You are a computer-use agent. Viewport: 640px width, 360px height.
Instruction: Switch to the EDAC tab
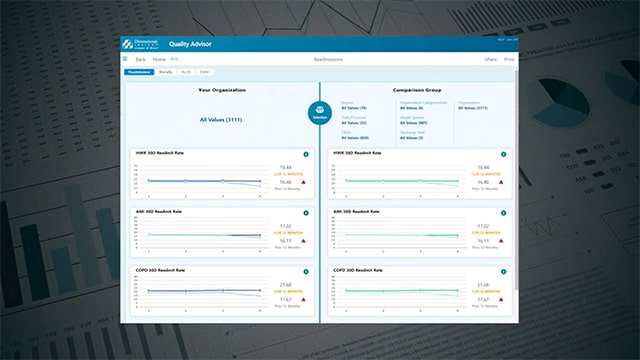205,72
